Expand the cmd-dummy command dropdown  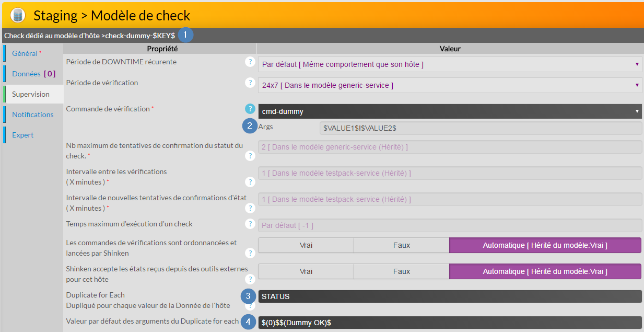tap(450, 111)
